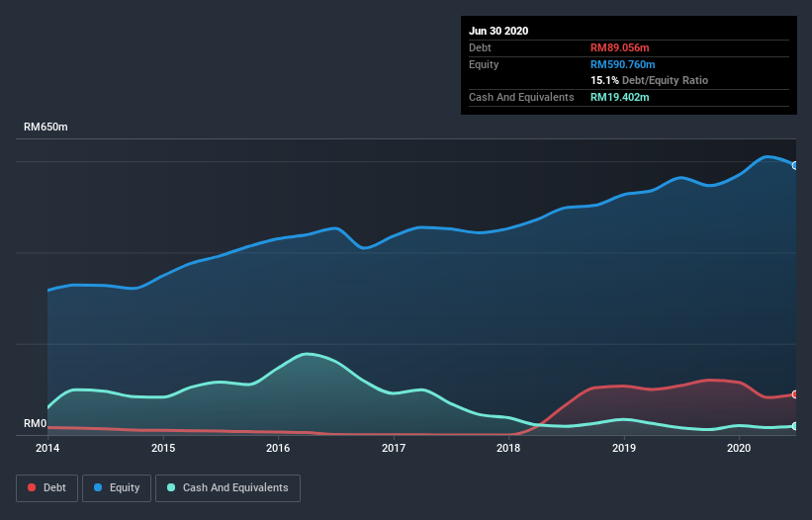Click the Jun 30 2020 tooltip header
This screenshot has height=520, width=812.
[x=498, y=31]
